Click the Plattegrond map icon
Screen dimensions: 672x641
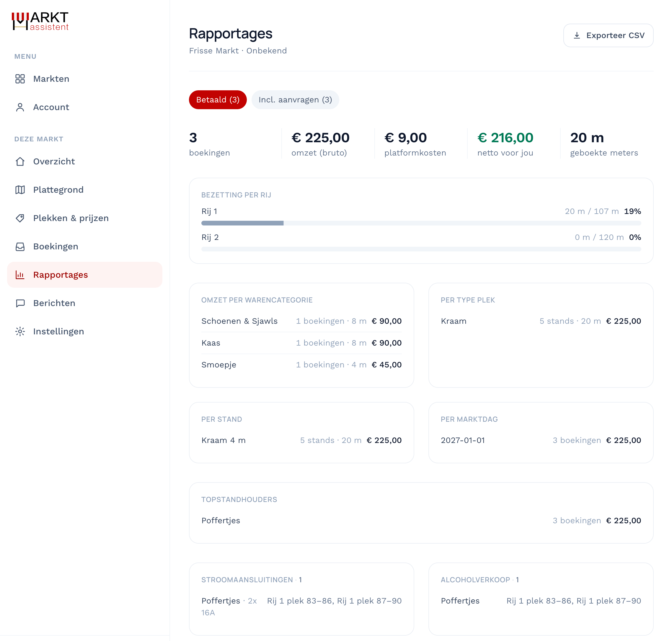point(20,190)
